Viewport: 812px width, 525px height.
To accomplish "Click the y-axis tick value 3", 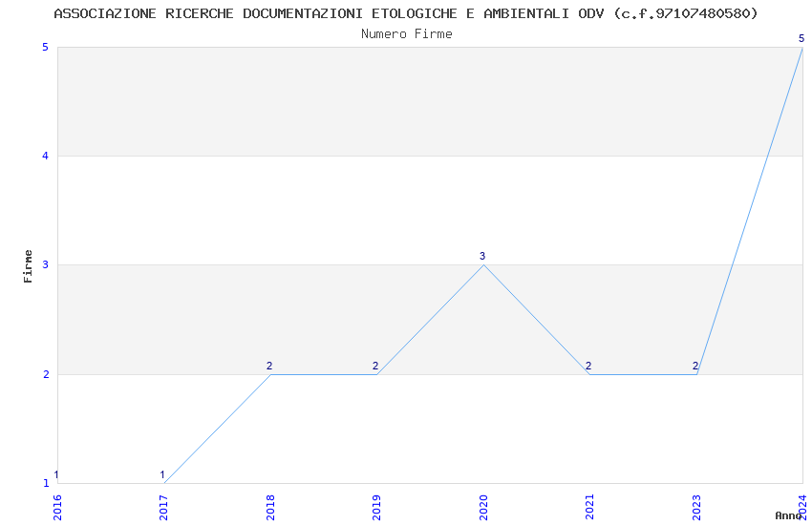I will pyautogui.click(x=46, y=264).
